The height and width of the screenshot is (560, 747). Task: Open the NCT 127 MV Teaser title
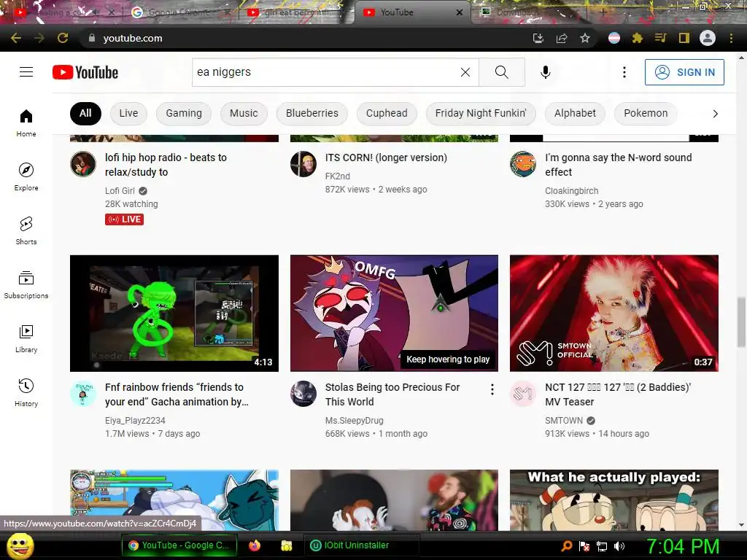(618, 394)
